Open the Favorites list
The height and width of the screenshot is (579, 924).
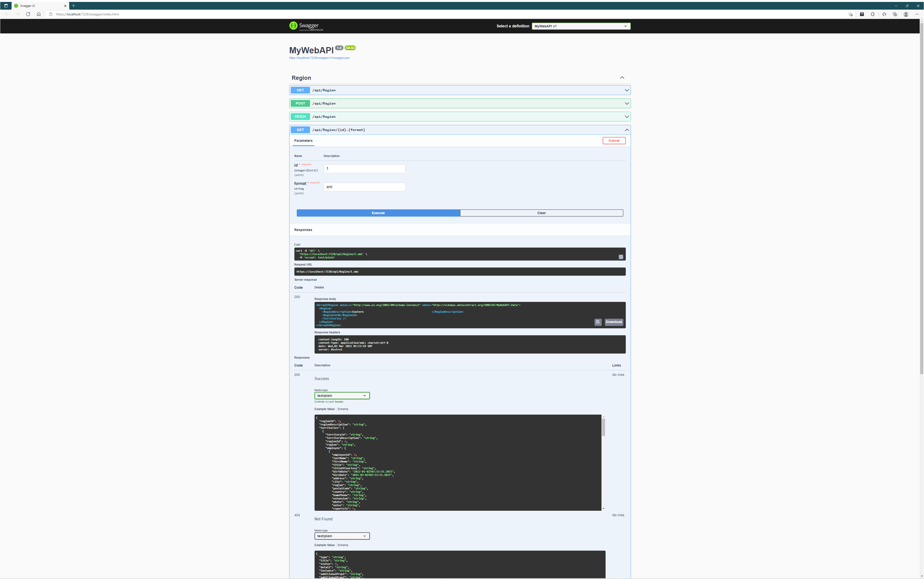click(884, 14)
